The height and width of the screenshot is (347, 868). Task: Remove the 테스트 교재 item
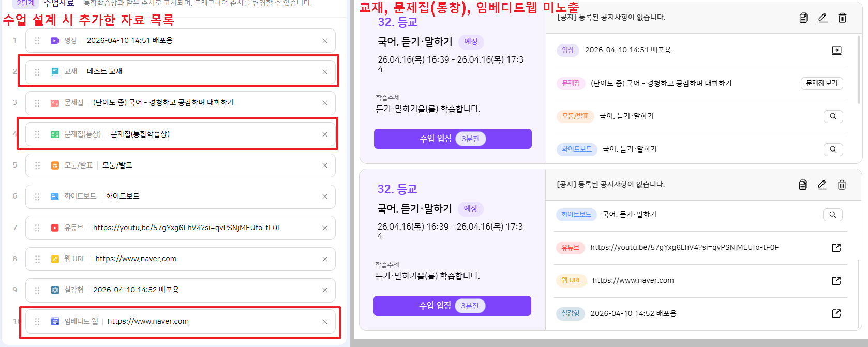pos(325,72)
